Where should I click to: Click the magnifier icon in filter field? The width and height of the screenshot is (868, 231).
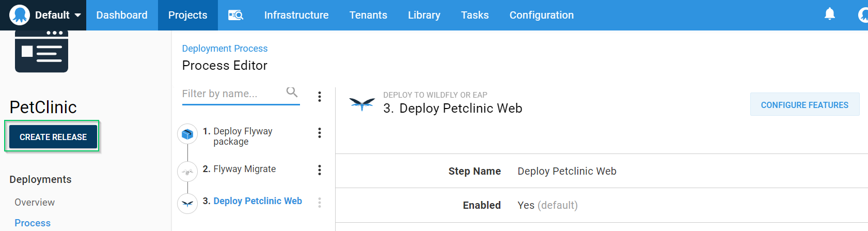click(x=292, y=93)
